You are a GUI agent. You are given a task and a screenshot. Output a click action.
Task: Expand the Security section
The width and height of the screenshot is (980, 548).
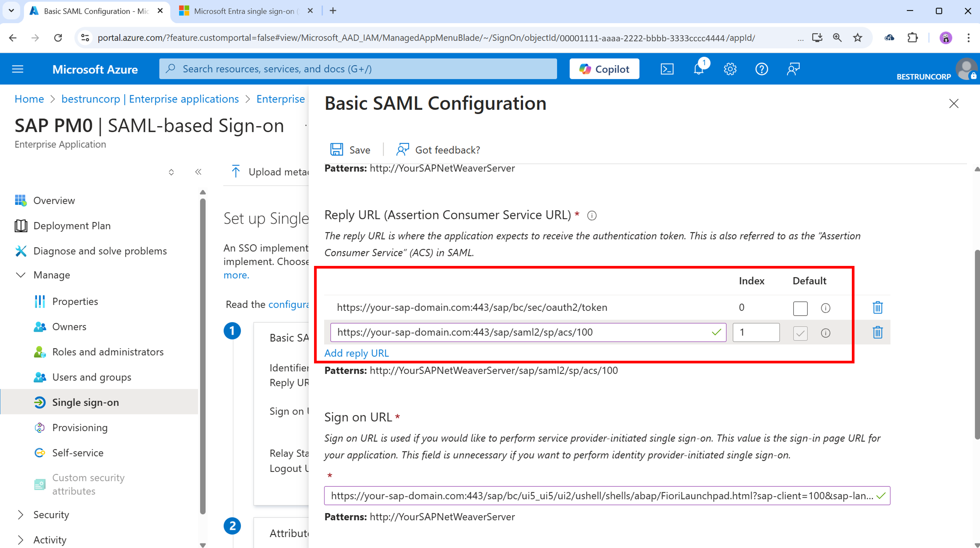click(51, 515)
